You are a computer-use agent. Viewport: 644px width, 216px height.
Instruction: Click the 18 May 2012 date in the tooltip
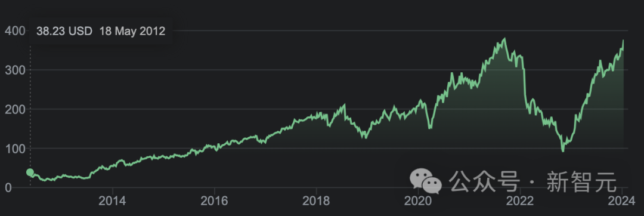pos(132,31)
